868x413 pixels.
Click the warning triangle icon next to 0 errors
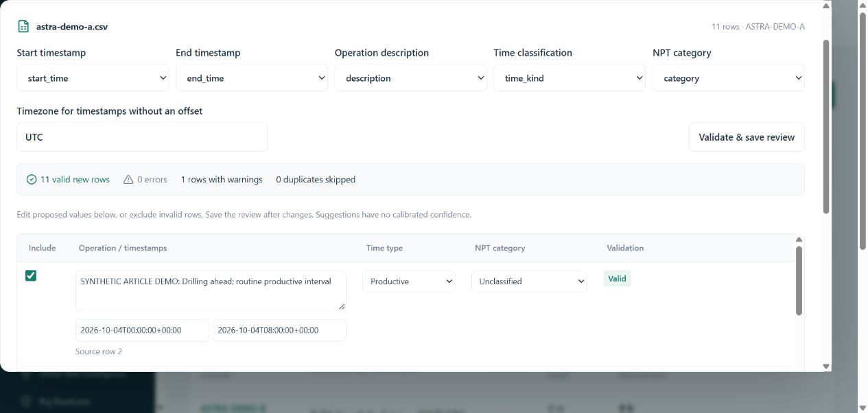click(x=128, y=180)
